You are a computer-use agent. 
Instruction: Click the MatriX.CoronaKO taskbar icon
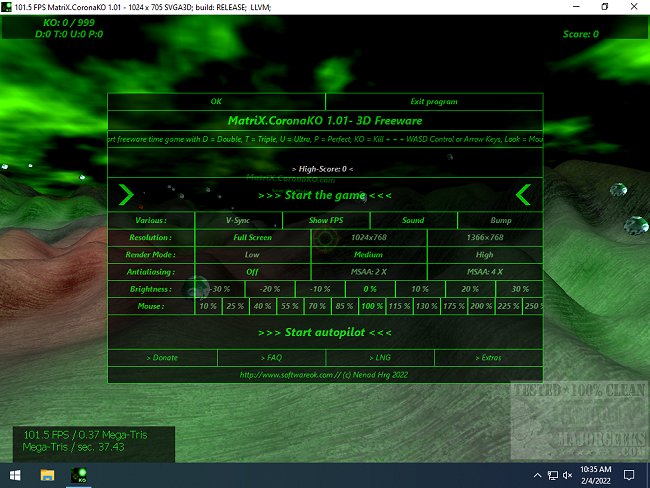[79, 475]
